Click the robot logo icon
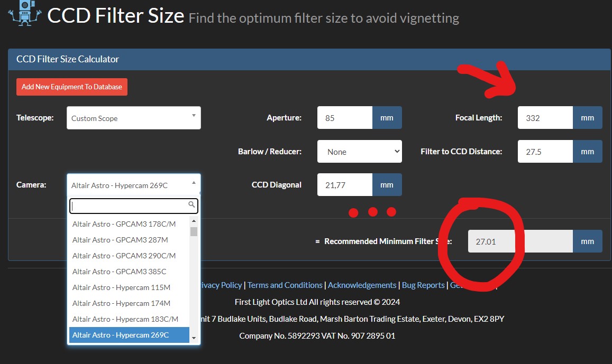 point(22,13)
